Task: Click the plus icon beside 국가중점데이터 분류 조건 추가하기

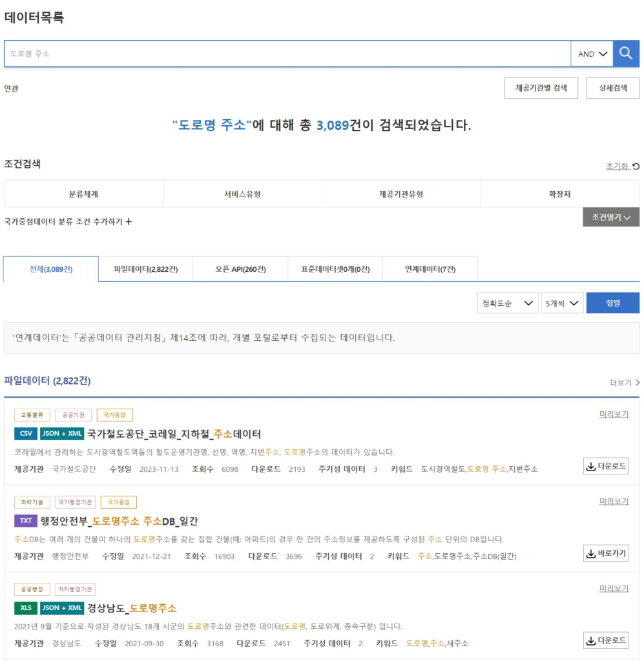Action: 129,221
